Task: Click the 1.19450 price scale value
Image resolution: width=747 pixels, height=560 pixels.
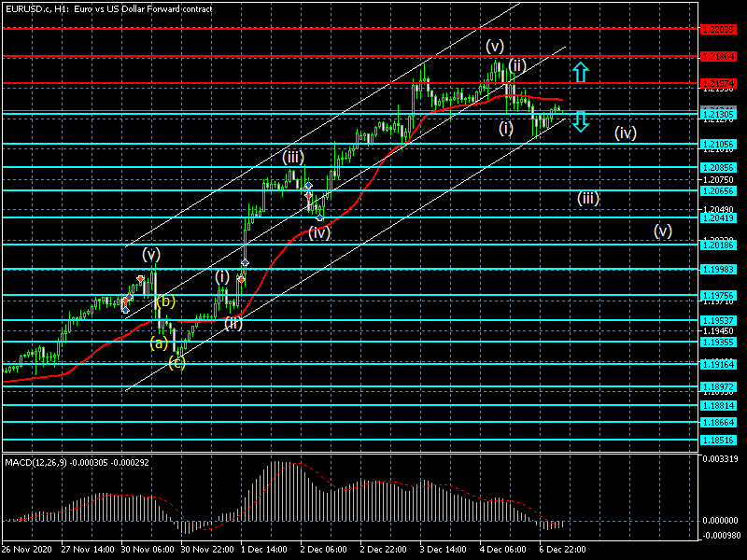Action: coord(718,331)
